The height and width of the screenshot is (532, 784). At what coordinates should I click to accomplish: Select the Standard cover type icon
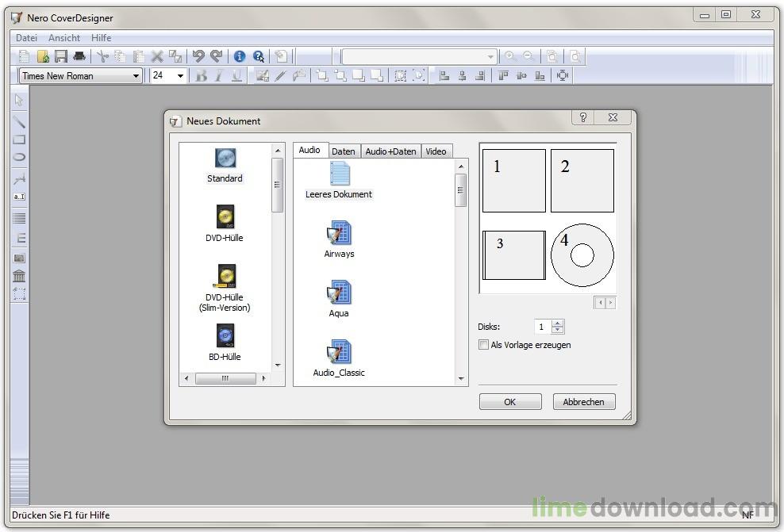(x=225, y=159)
